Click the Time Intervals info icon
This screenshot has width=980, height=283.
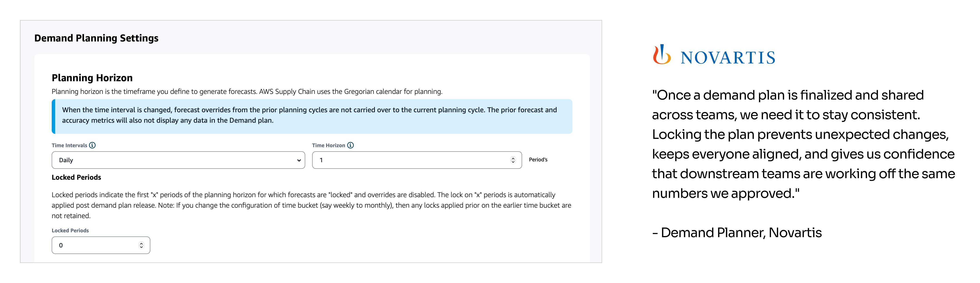pos(92,145)
